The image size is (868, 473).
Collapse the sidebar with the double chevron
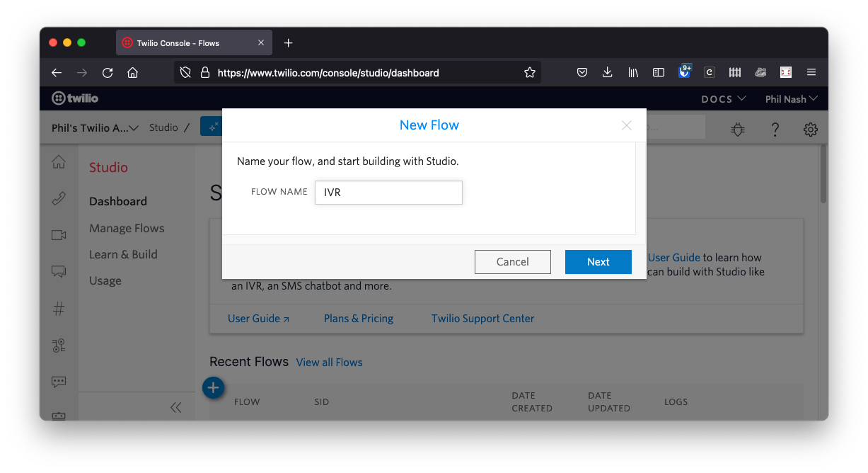tap(176, 407)
